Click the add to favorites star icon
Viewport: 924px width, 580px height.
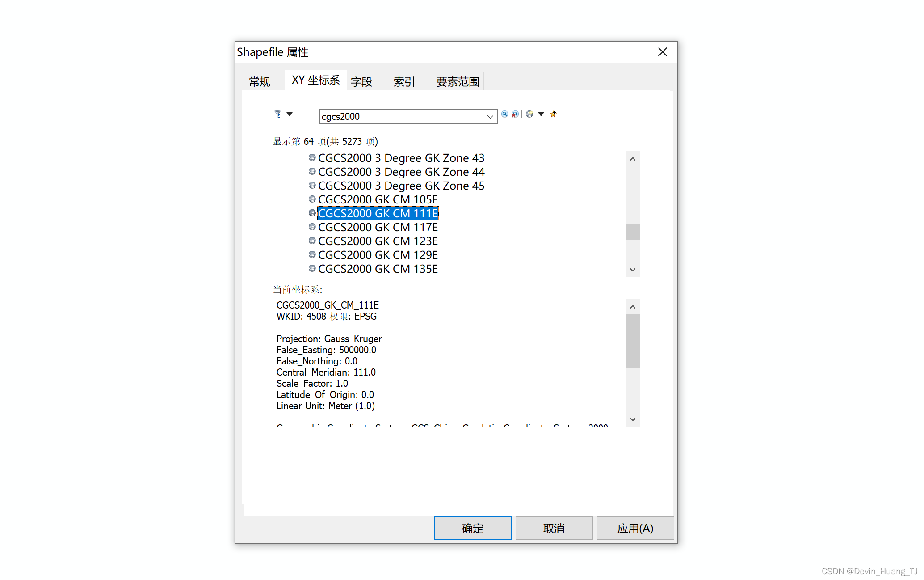(553, 114)
